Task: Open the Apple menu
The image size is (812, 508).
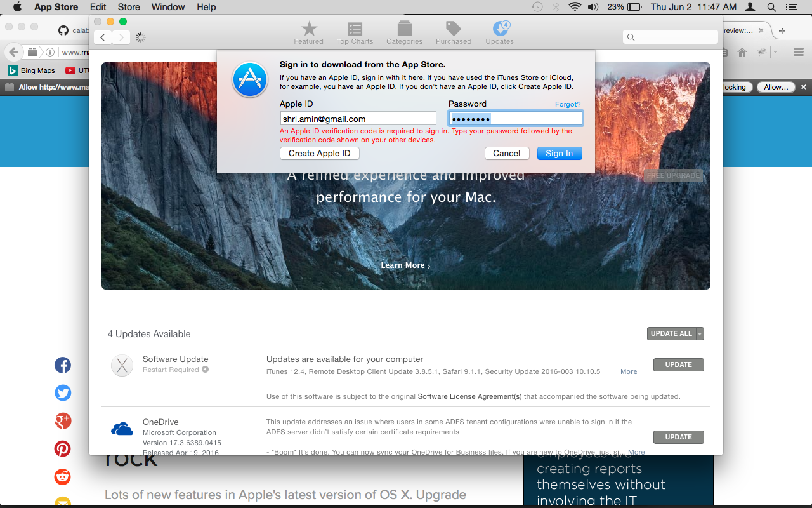Action: (x=17, y=7)
